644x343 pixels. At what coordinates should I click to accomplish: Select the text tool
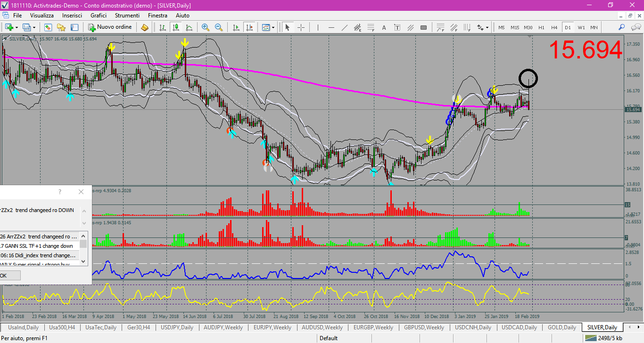(x=384, y=27)
